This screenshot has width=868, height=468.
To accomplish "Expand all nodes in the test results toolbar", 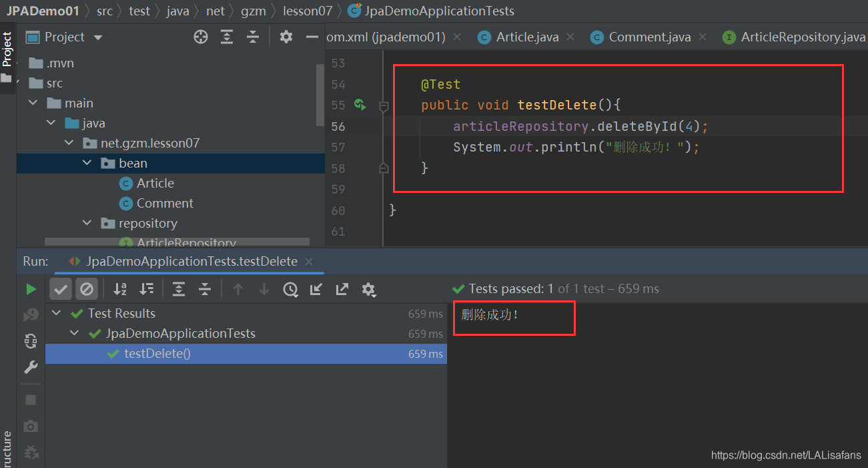I will tap(179, 289).
